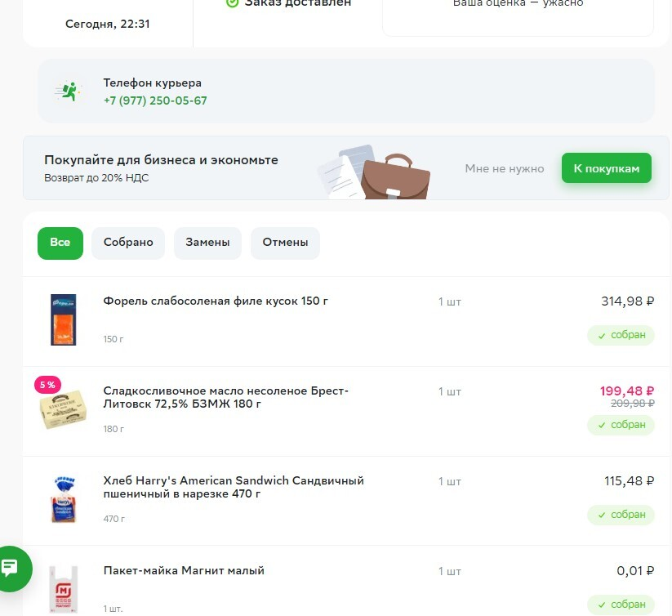Dismiss banner with "Мне не нужно"

(505, 168)
